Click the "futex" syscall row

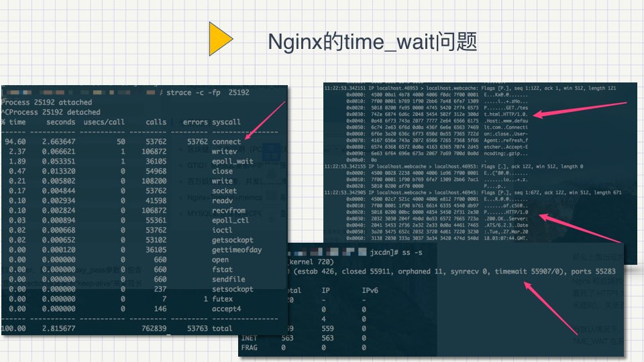(x=223, y=299)
